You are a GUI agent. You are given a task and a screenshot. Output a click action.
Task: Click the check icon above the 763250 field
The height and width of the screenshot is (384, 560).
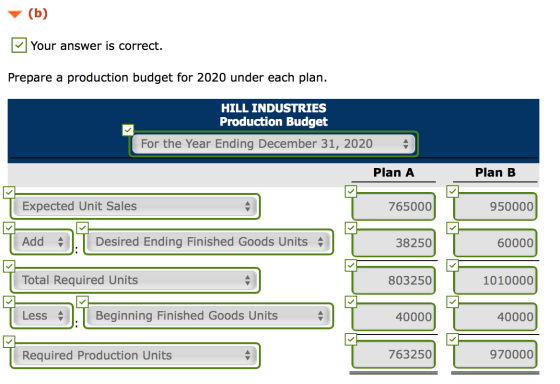(351, 339)
